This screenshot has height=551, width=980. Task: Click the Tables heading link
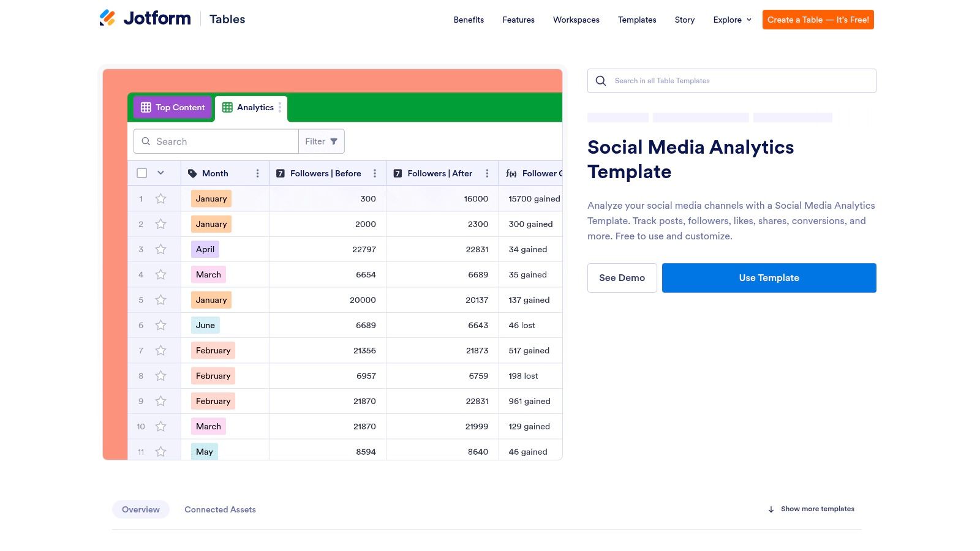pyautogui.click(x=227, y=19)
